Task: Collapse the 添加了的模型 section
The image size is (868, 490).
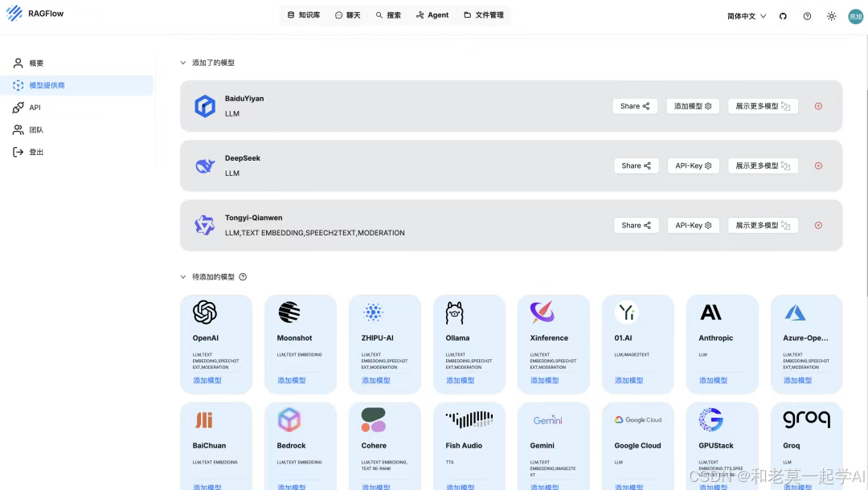Action: click(x=182, y=63)
